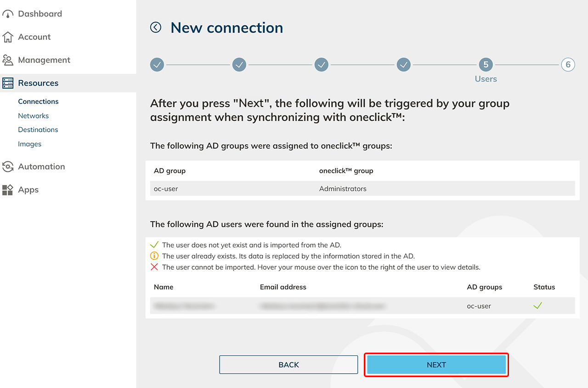Click the green status checkmark in user row
This screenshot has height=388, width=588.
tap(538, 306)
